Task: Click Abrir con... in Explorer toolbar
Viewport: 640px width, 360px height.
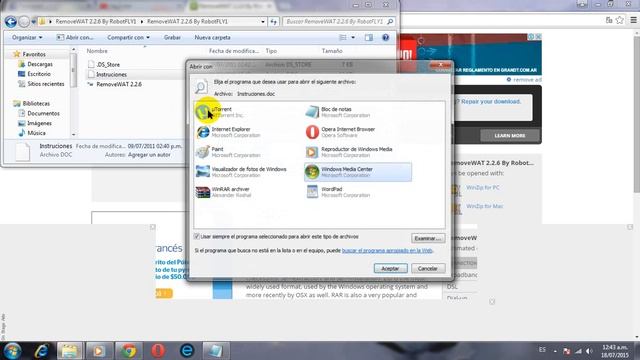Action: 75,38
